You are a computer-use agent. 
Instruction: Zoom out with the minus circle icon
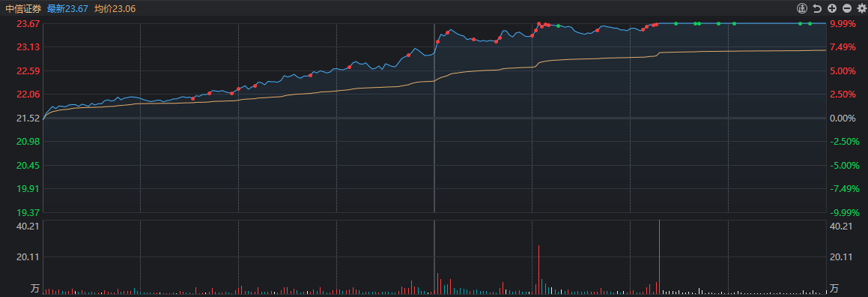coord(847,8)
